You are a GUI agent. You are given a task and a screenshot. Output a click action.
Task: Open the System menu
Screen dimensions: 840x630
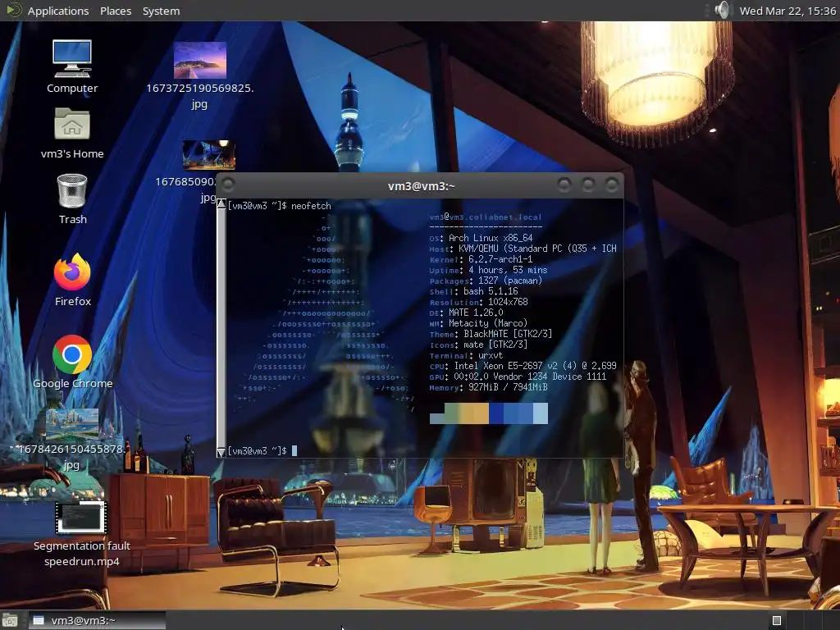point(161,11)
